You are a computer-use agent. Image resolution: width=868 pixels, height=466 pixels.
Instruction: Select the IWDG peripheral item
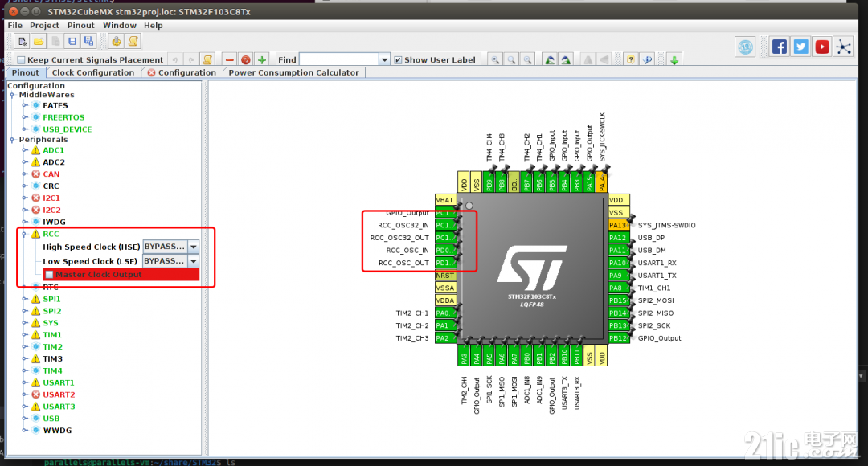coord(54,222)
